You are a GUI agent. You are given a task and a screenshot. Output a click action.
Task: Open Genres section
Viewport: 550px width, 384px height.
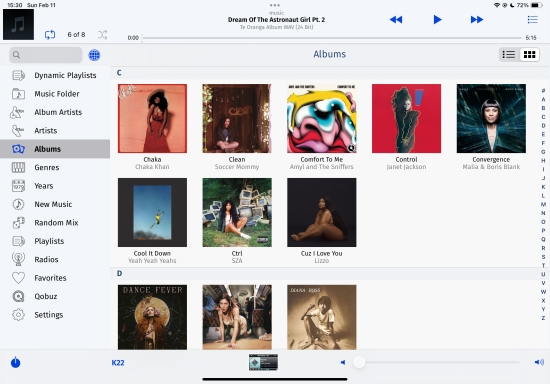click(x=55, y=168)
